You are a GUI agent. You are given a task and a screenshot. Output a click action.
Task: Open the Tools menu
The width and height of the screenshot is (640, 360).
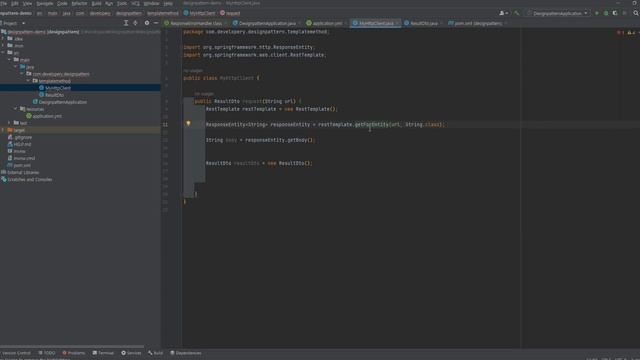coord(122,3)
